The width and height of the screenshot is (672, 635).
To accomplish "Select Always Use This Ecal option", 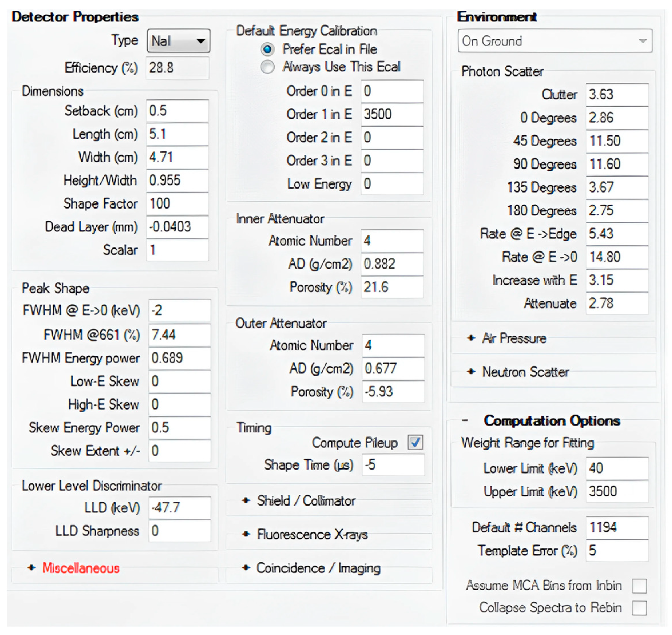I will click(x=267, y=67).
